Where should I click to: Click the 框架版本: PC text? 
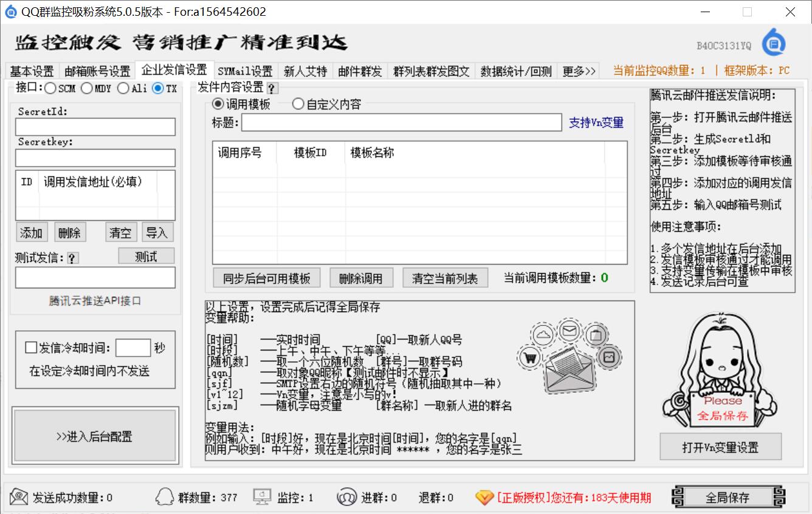(757, 71)
